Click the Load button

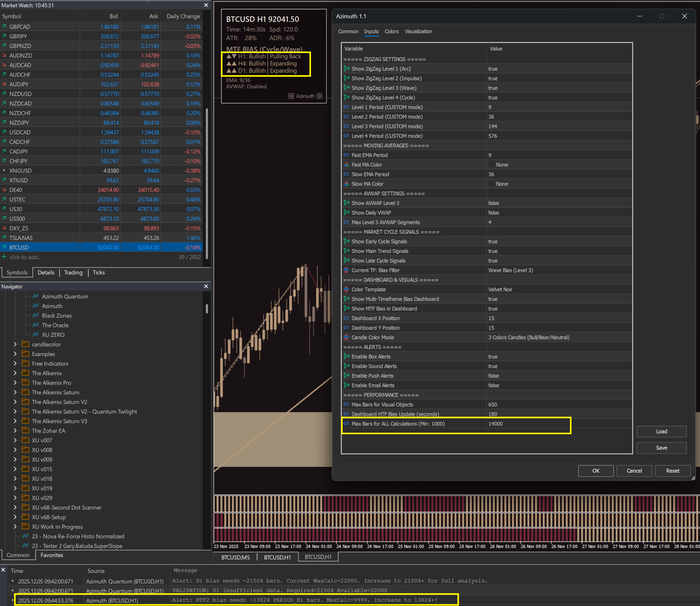tap(661, 431)
